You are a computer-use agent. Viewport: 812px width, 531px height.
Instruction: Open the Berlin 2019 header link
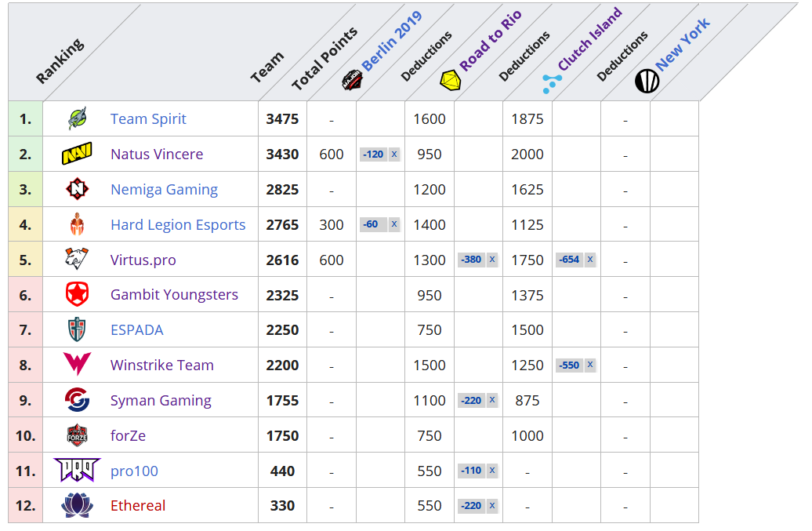392,41
